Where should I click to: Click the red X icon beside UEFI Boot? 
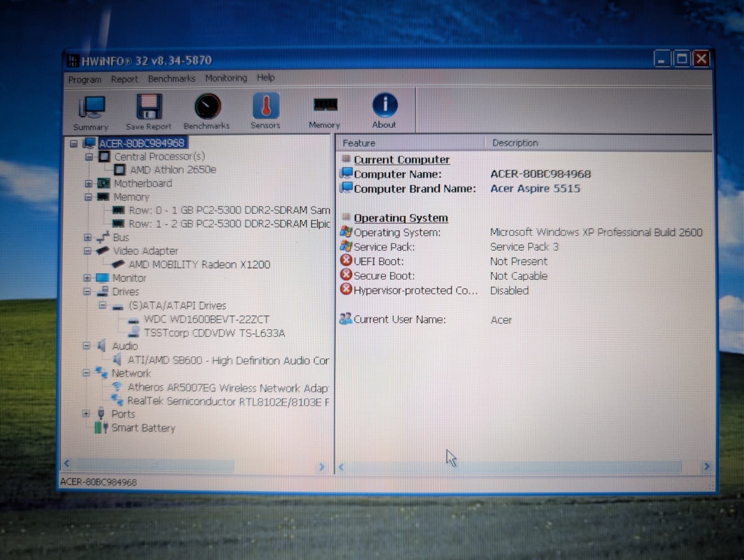pos(346,260)
